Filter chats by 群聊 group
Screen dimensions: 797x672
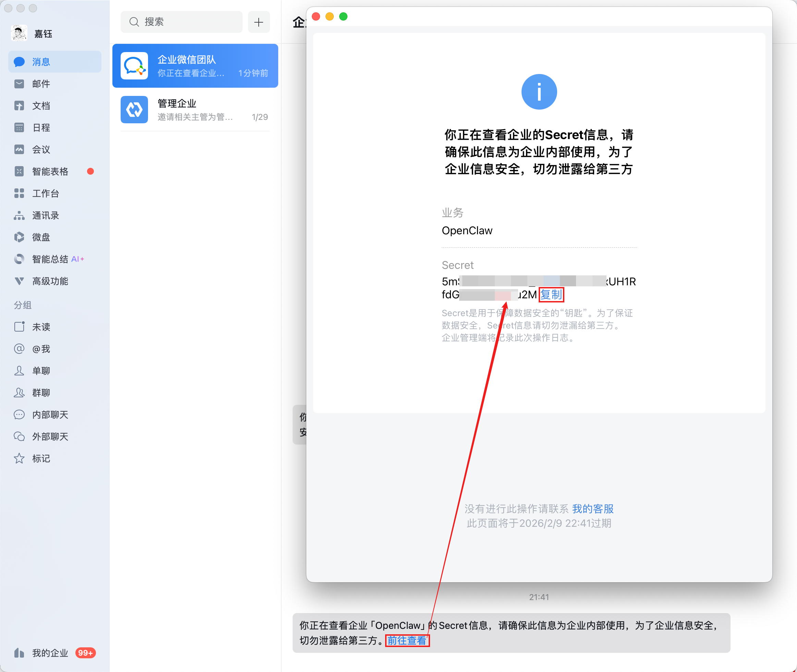(41, 393)
